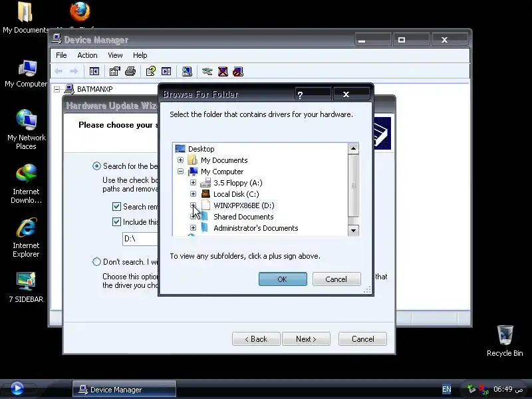Select Mozilla Firefox icon on the desktop
Screen dimensions: 532x399
(80, 13)
